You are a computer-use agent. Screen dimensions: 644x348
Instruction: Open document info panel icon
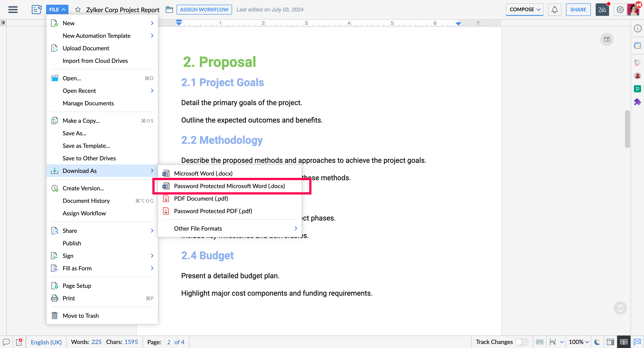(x=637, y=28)
